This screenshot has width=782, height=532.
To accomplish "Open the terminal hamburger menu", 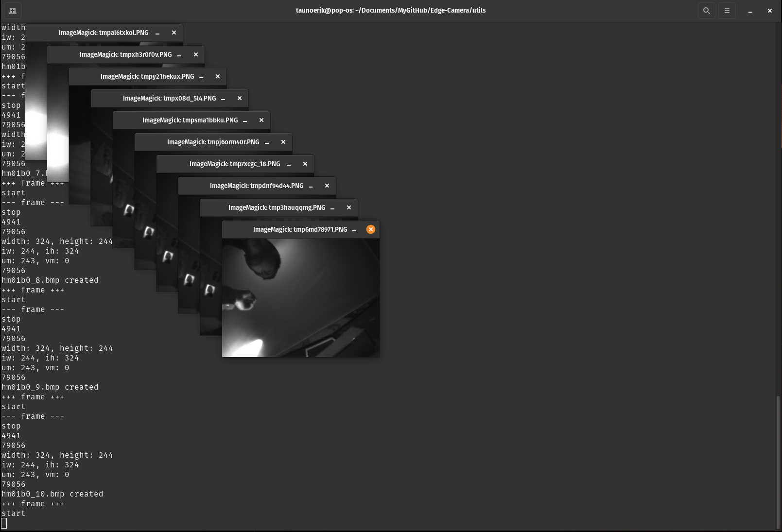I will (727, 10).
